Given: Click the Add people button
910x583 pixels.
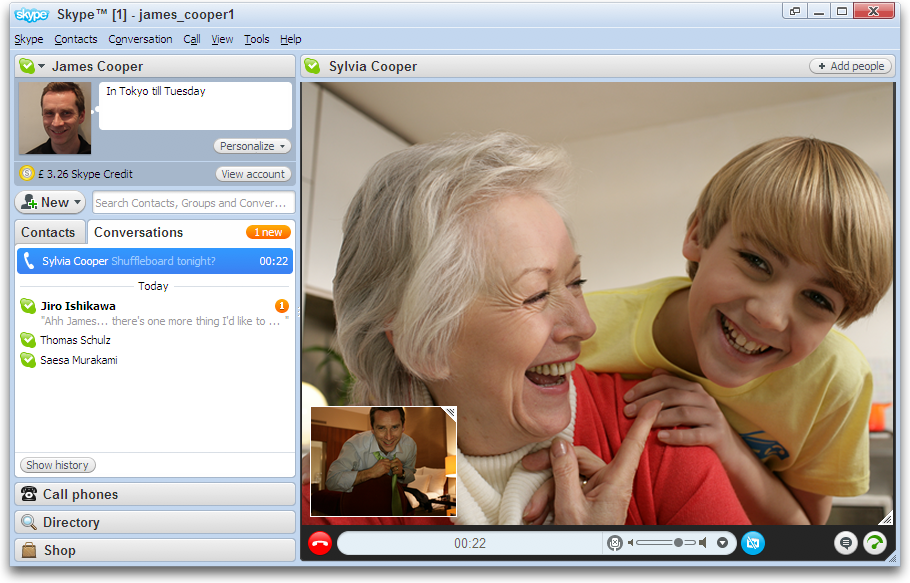Looking at the screenshot, I should coord(850,66).
